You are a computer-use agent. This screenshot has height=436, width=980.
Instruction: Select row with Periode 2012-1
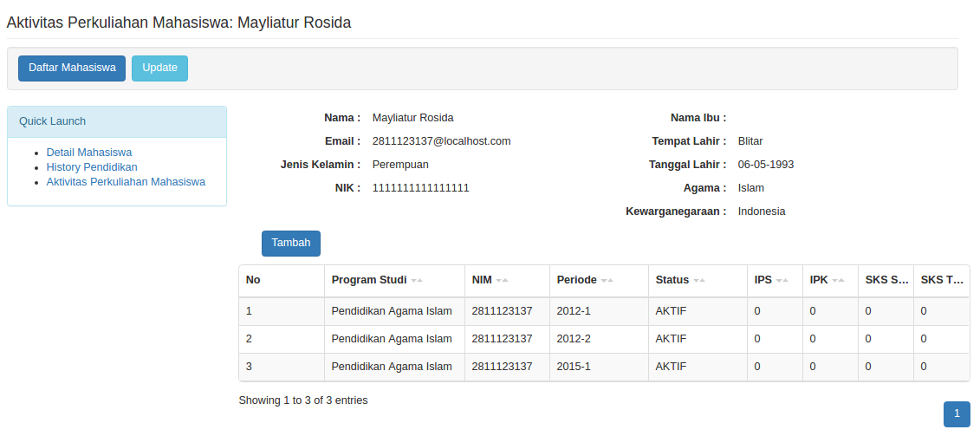(604, 311)
